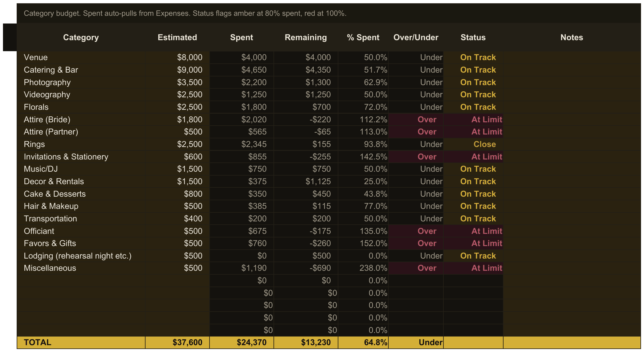Select Transportation estimated $400 cell
Screen dimensions: 644x352
(x=177, y=219)
